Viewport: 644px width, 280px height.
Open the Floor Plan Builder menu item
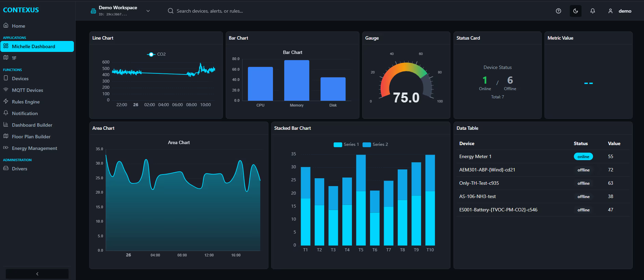(x=31, y=137)
